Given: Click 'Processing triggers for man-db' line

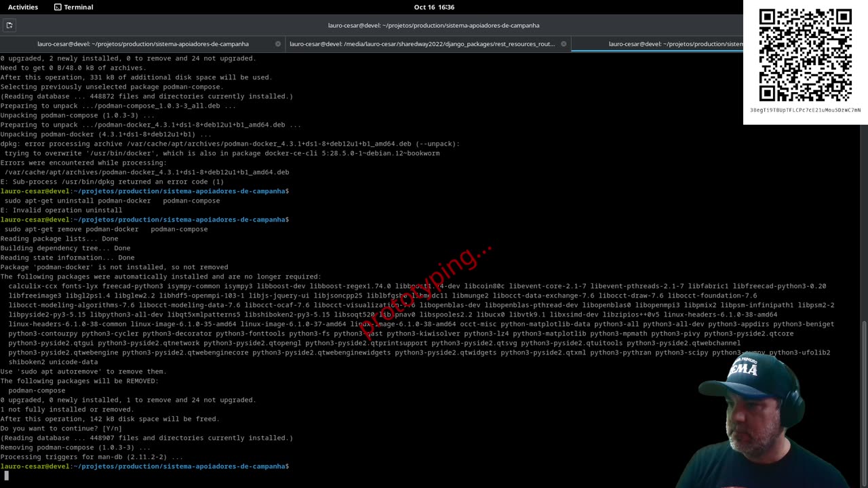Looking at the screenshot, I should point(92,457).
